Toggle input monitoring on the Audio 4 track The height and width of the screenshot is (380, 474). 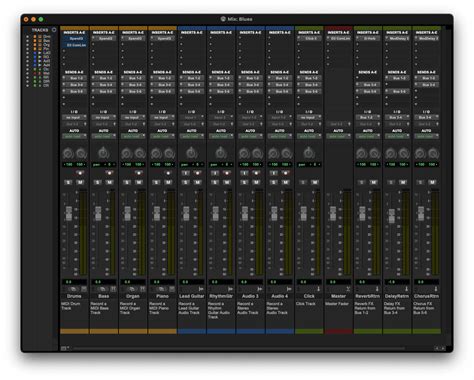pos(274,173)
